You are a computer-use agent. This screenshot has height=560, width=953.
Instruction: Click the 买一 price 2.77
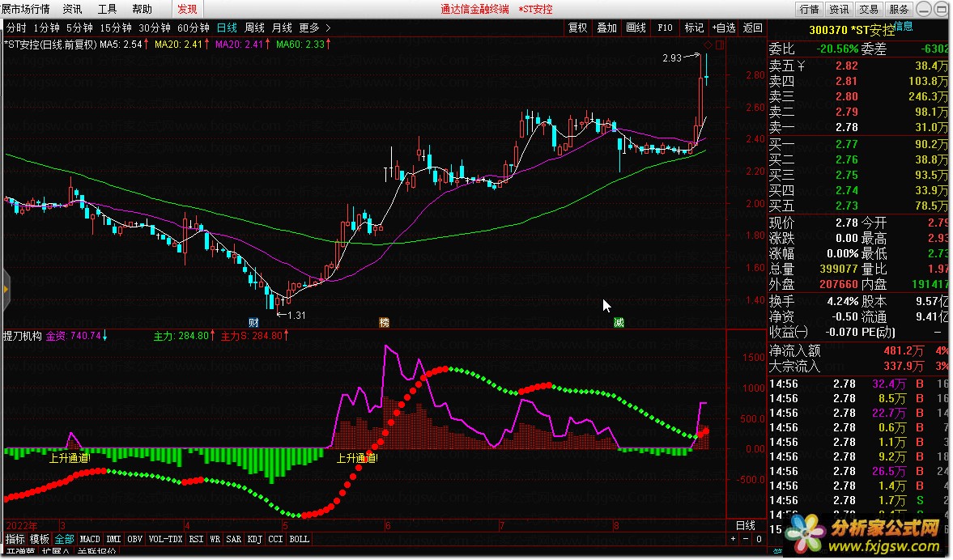point(847,144)
